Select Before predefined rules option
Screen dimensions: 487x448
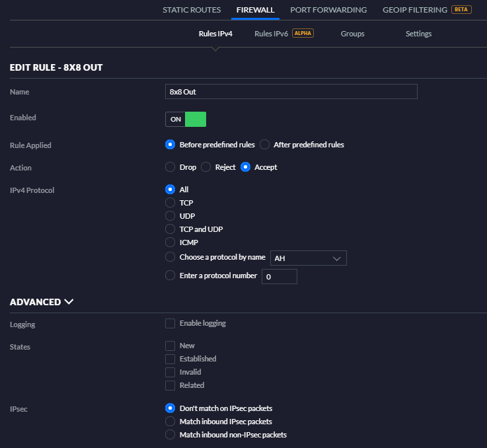pyautogui.click(x=170, y=145)
